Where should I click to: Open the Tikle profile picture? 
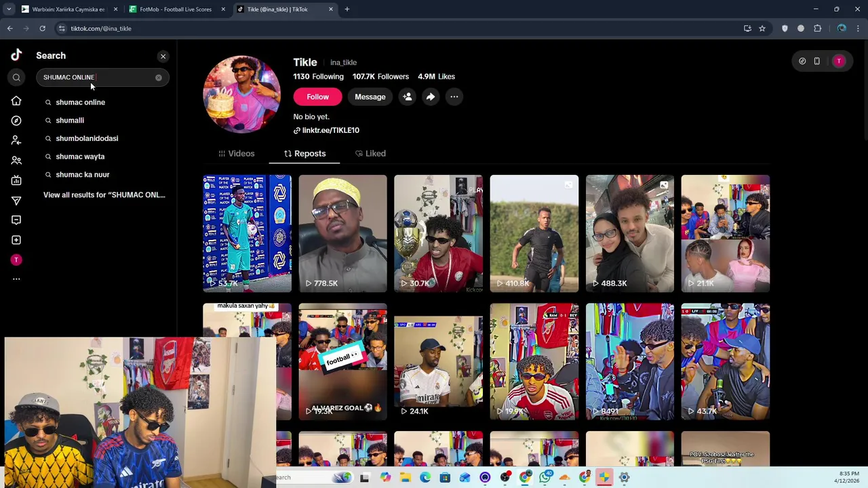[x=241, y=94]
